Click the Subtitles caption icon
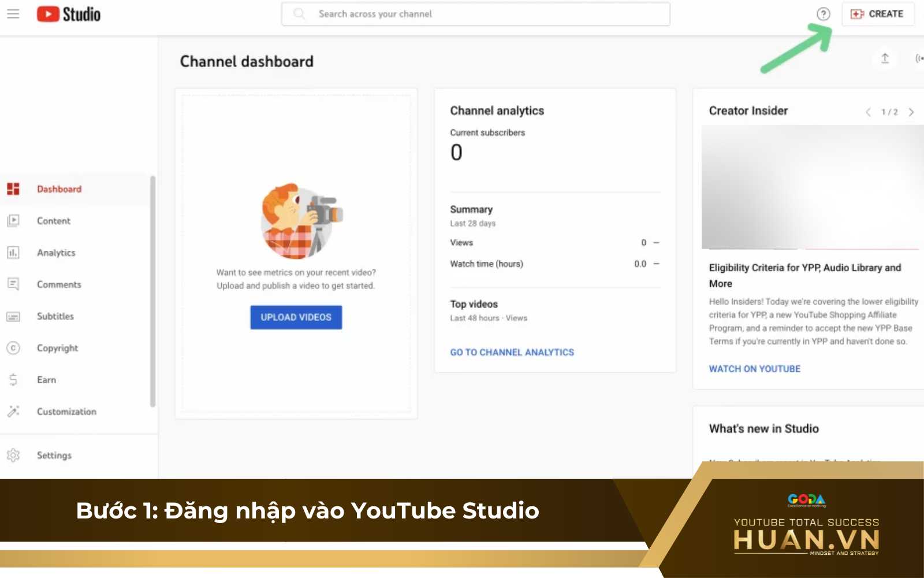The image size is (924, 578). click(x=13, y=316)
